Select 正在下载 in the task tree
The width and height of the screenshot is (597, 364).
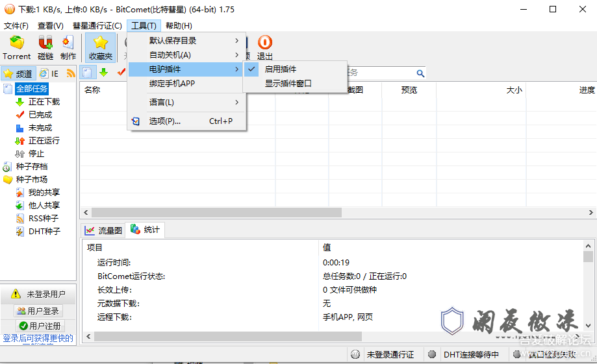(x=44, y=102)
